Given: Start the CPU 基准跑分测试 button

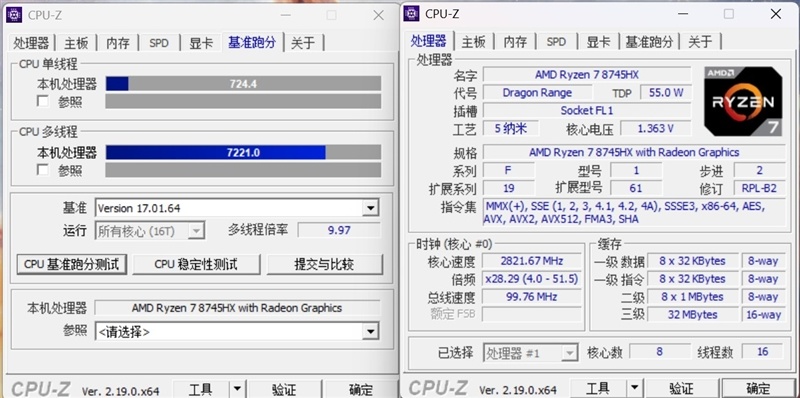Looking at the screenshot, I should click(x=71, y=264).
